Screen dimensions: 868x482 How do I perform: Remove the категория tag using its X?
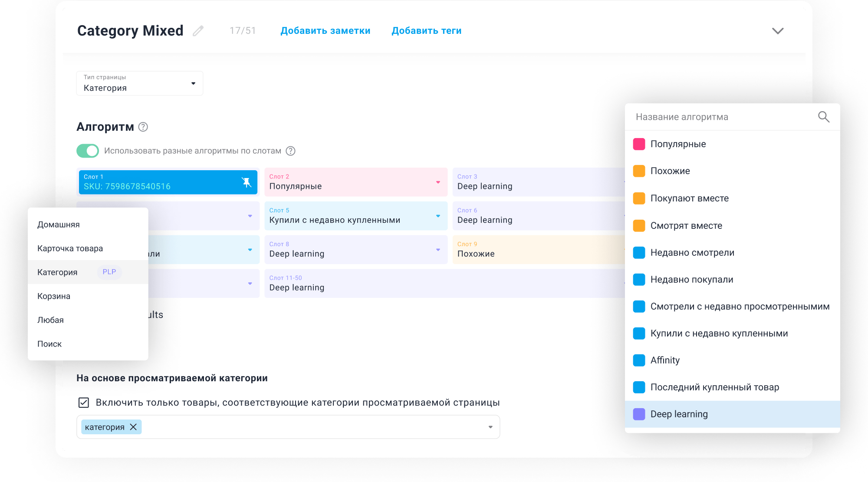point(134,427)
